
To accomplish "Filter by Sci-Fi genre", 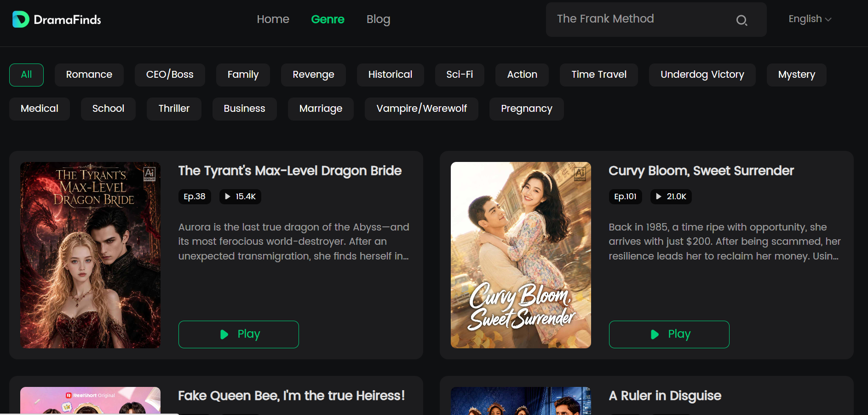I will coord(460,75).
